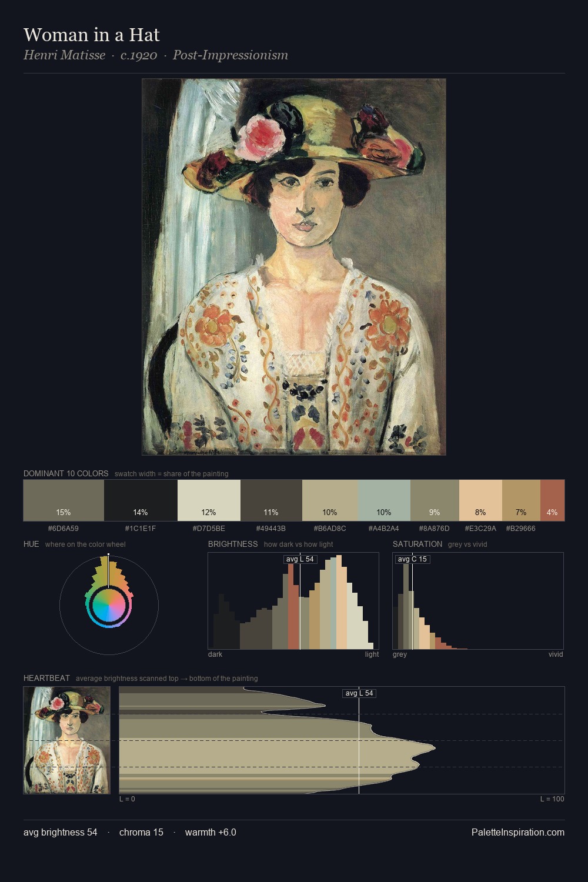The image size is (588, 882).
Task: Select the #D7D5BE cream swatch
Action: 209,500
